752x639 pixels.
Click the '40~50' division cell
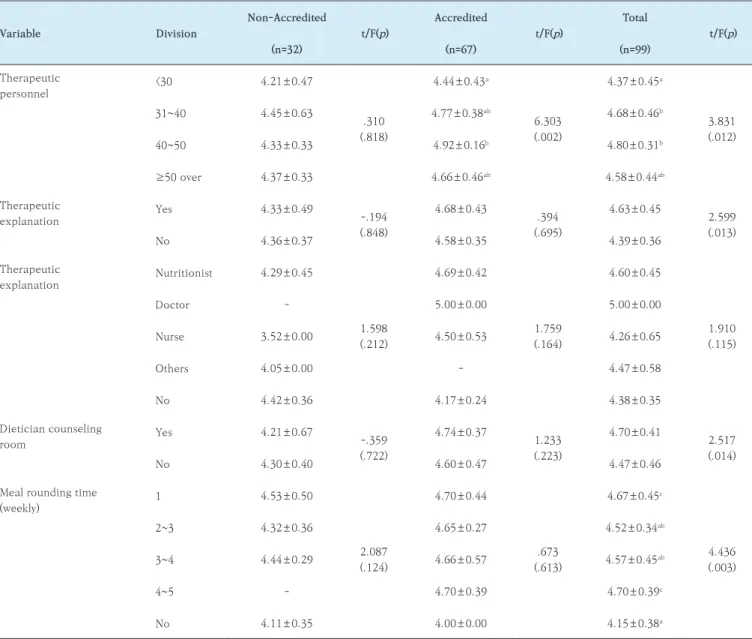point(171,145)
